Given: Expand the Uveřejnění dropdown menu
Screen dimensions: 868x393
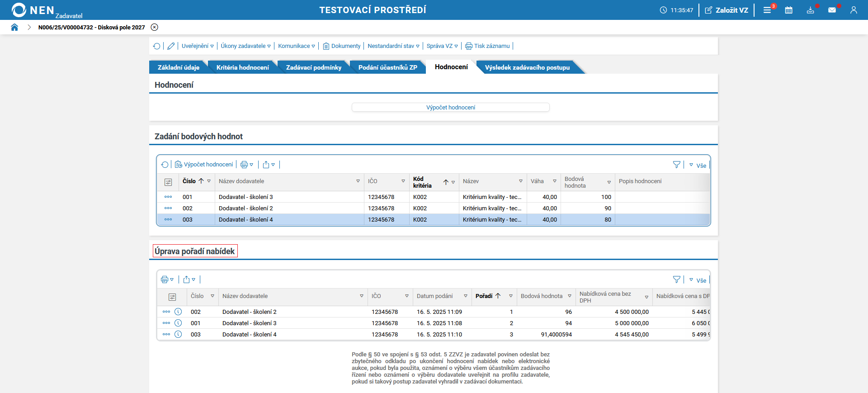Looking at the screenshot, I should point(198,46).
